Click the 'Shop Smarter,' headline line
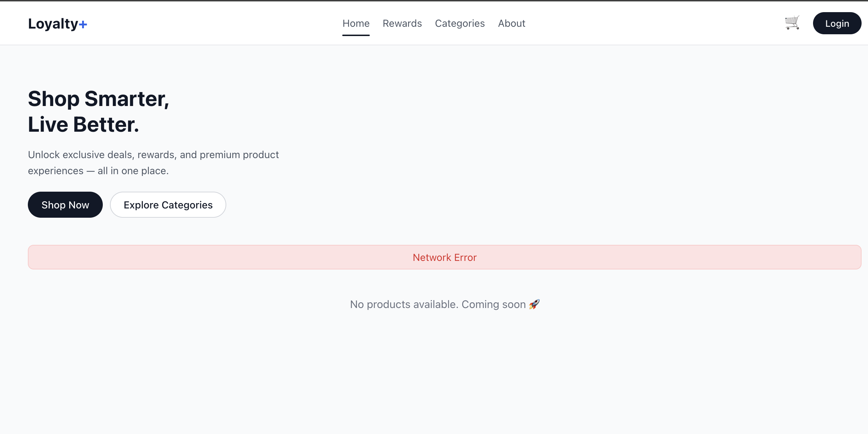Screen dimensions: 868x434 coord(99,99)
